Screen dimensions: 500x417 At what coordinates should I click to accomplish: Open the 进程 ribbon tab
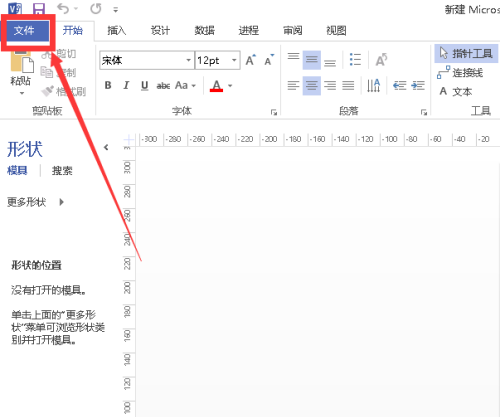[249, 31]
